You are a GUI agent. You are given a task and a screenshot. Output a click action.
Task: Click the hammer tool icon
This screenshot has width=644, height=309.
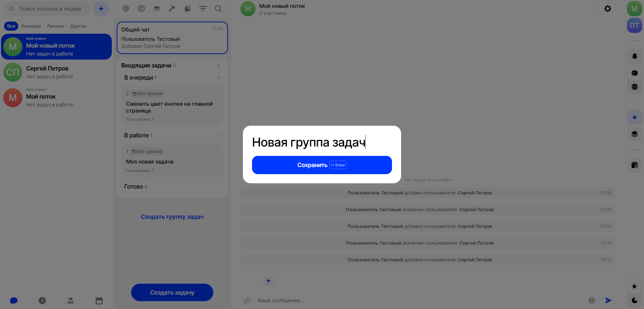click(x=172, y=9)
